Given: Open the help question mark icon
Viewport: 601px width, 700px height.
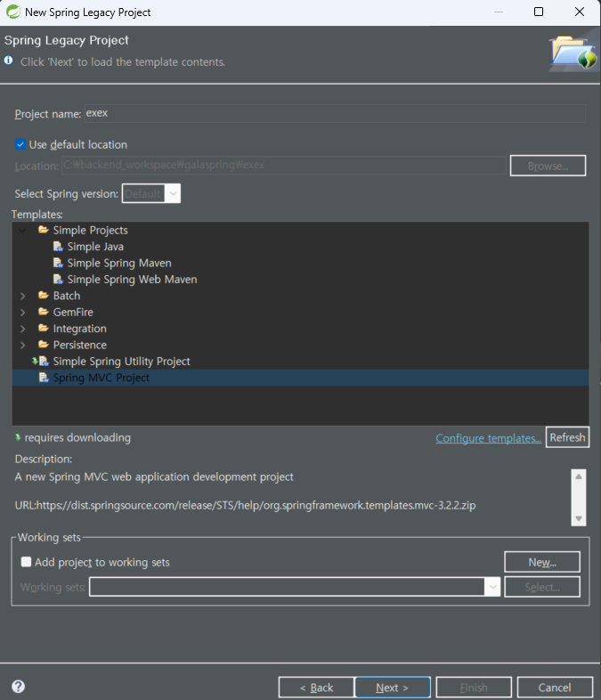Looking at the screenshot, I should tap(19, 686).
